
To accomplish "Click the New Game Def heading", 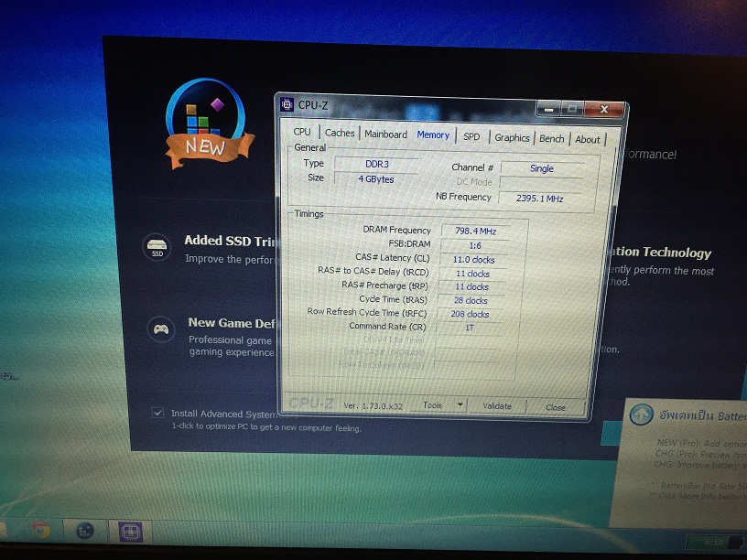I will click(233, 323).
